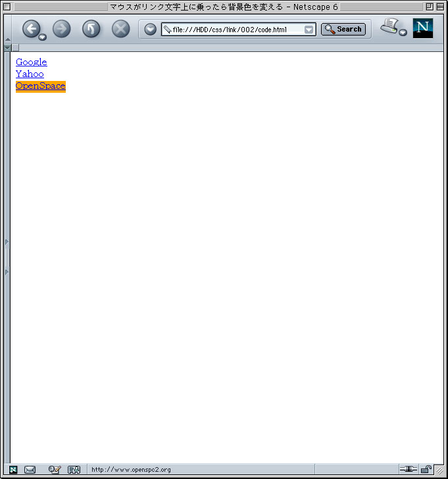448x479 pixels.
Task: Collapse the toolbar using the top grippy arrow
Action: [8, 39]
